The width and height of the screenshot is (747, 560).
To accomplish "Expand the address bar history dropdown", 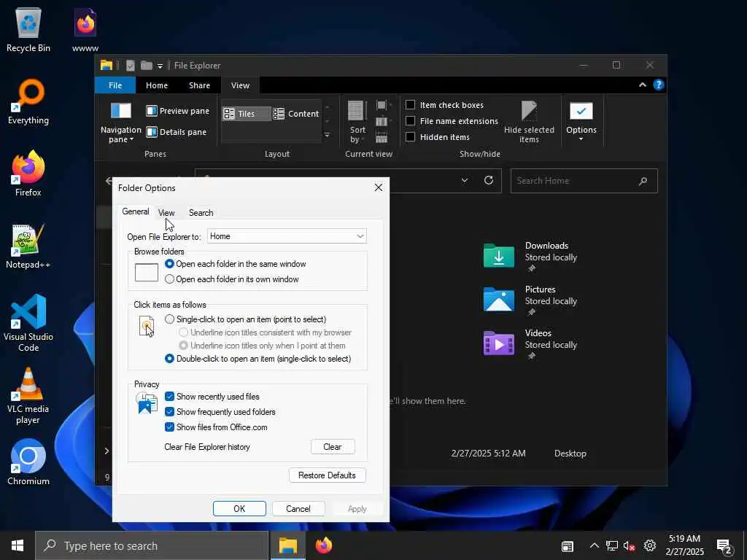I will click(465, 181).
